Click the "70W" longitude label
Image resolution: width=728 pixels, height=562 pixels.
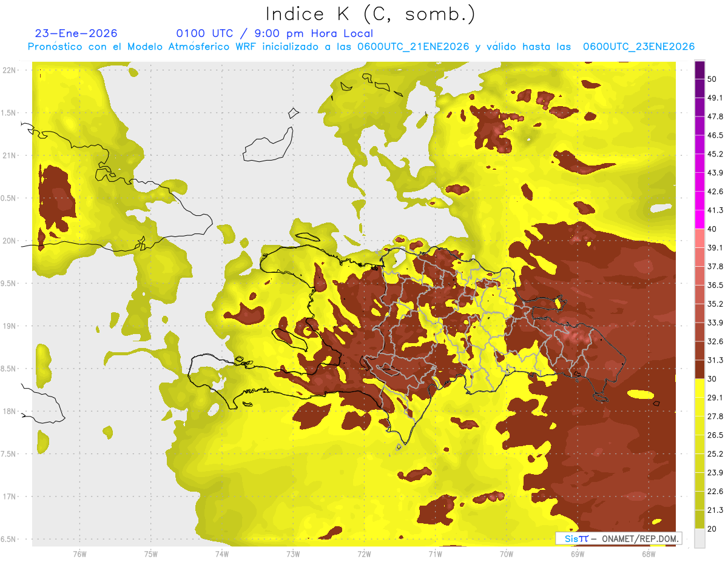tap(507, 554)
